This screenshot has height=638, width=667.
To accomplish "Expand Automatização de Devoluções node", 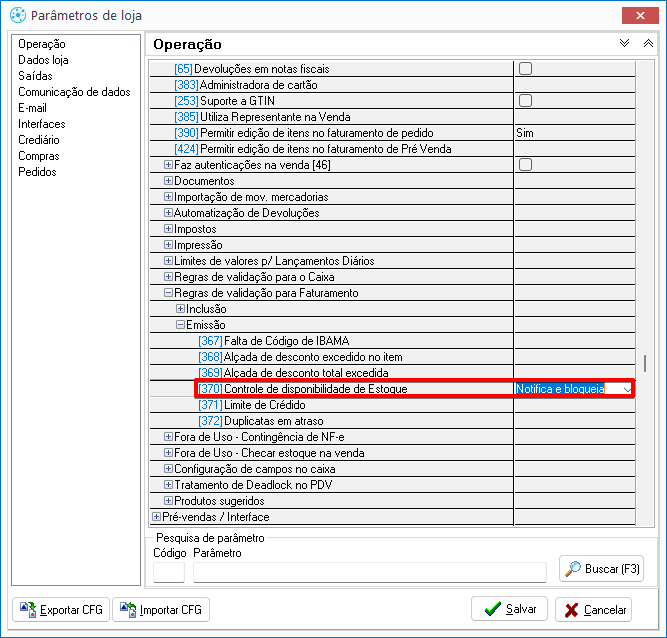I will click(168, 213).
